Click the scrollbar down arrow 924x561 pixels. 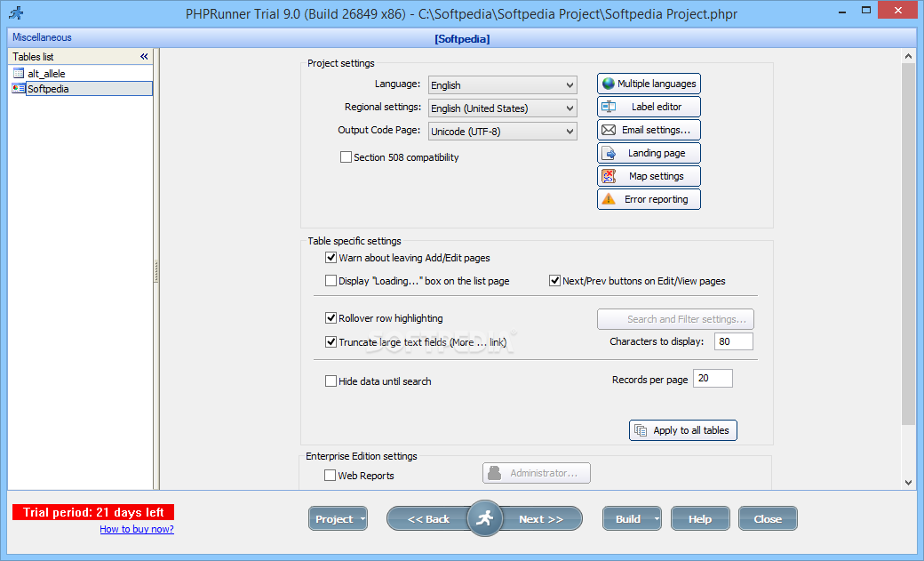[x=908, y=483]
